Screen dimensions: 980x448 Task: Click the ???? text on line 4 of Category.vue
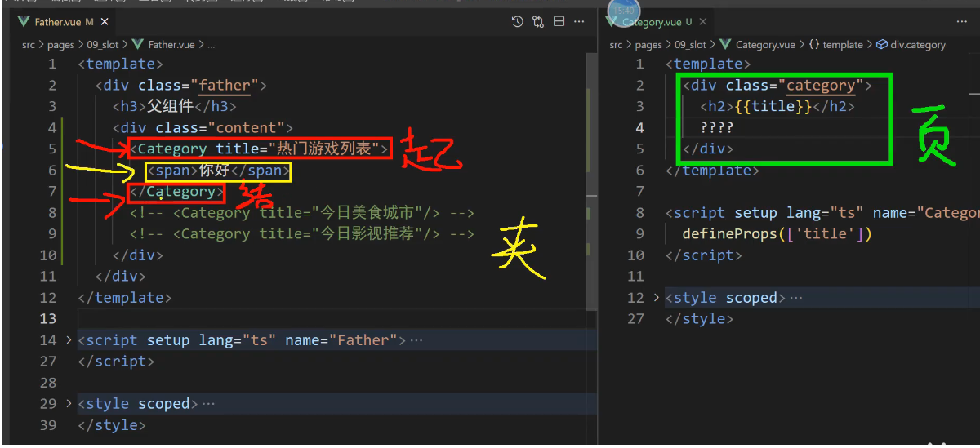click(x=717, y=128)
